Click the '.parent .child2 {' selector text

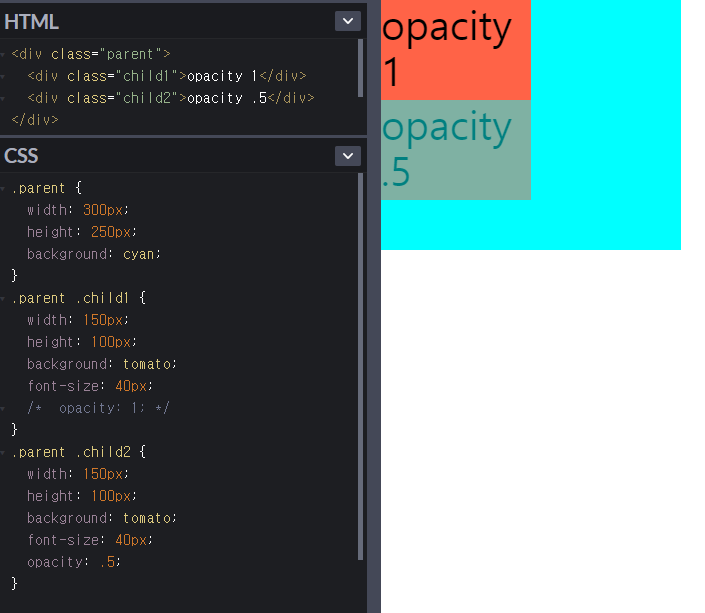(x=79, y=452)
